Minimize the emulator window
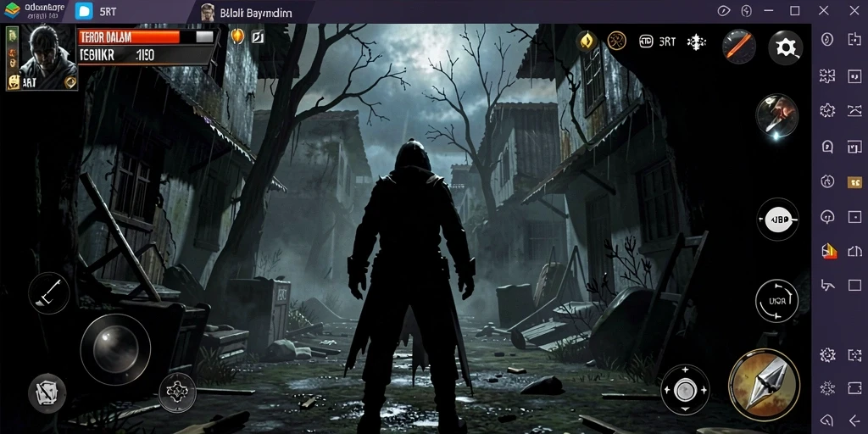The image size is (868, 434). point(768,10)
